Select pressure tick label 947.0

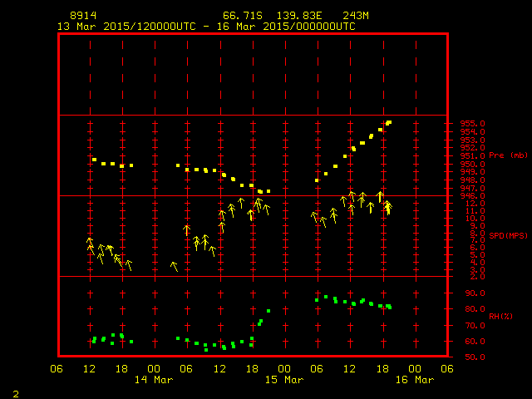tap(472, 188)
